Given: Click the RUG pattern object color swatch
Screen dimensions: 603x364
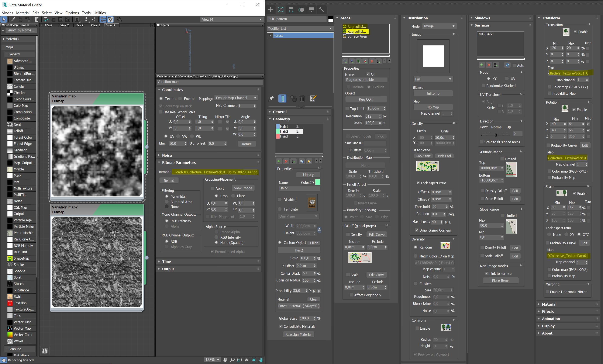Looking at the screenshot, I should tap(331, 19).
